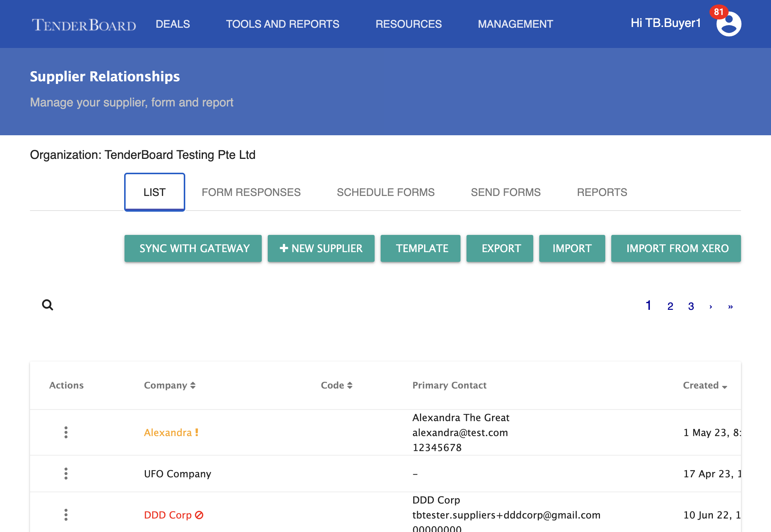This screenshot has height=532, width=771.
Task: Open actions menu for Alexandra row
Action: tap(66, 432)
